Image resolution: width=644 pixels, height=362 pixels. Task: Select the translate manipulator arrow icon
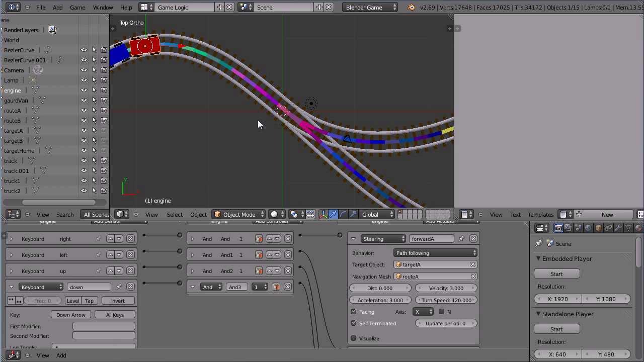coord(333,215)
